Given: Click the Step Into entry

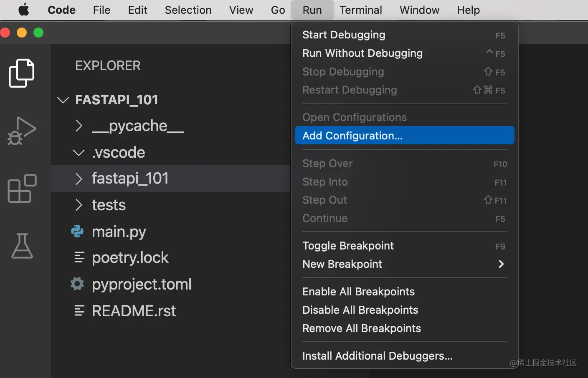Looking at the screenshot, I should coord(404,182).
